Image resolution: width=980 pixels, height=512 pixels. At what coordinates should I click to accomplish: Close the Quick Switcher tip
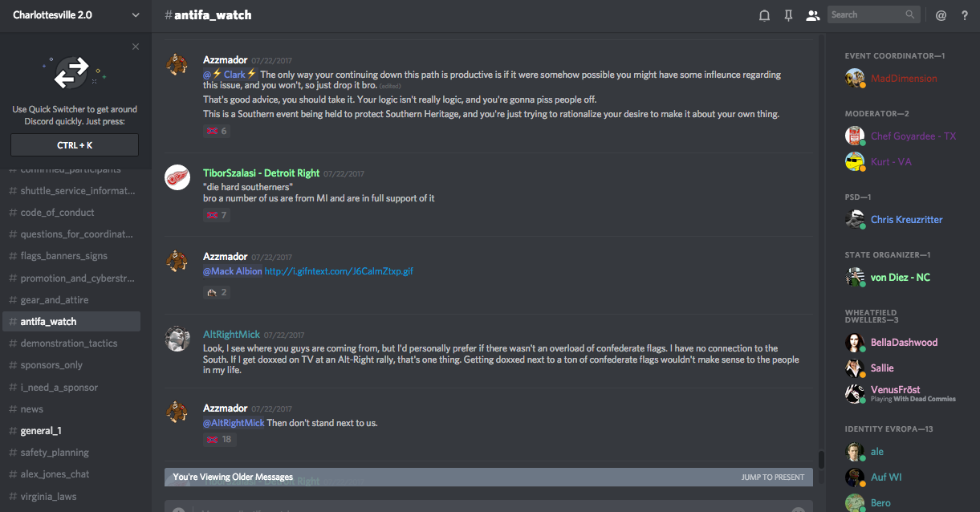tap(136, 47)
